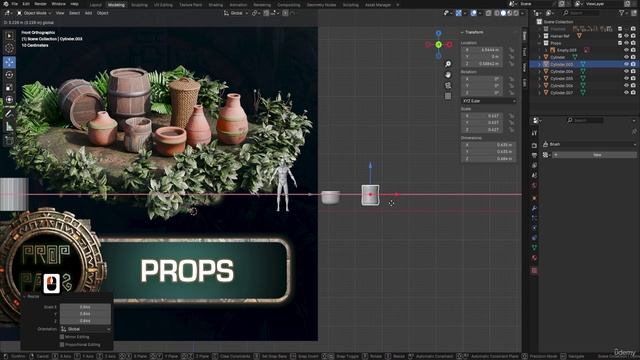Open the Material properties tab icon
This screenshot has height=360, width=640.
(x=534, y=258)
